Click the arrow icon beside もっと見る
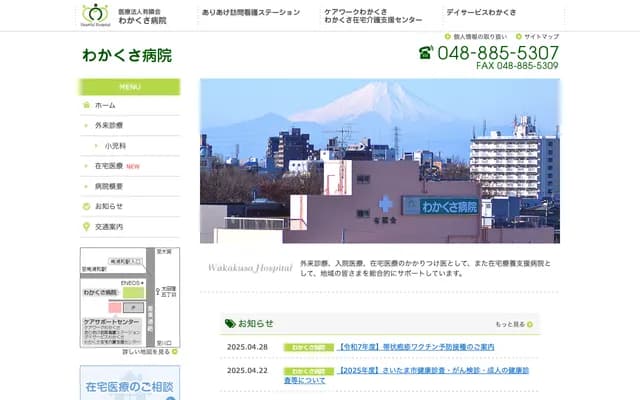The height and width of the screenshot is (400, 640). (531, 324)
